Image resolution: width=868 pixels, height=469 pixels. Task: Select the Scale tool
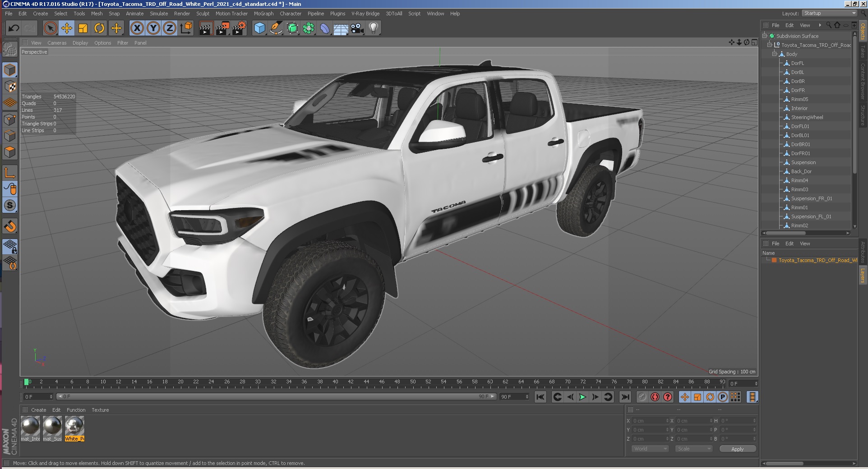[x=83, y=28]
